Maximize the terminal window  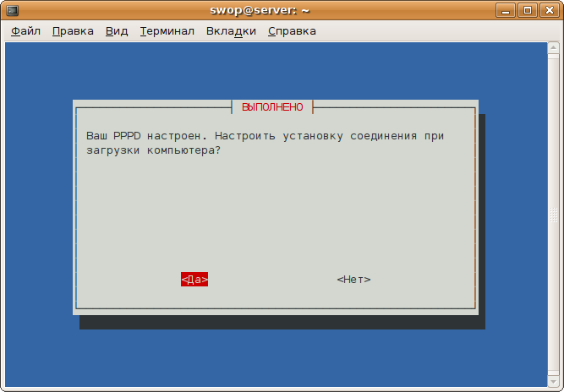[x=528, y=10]
